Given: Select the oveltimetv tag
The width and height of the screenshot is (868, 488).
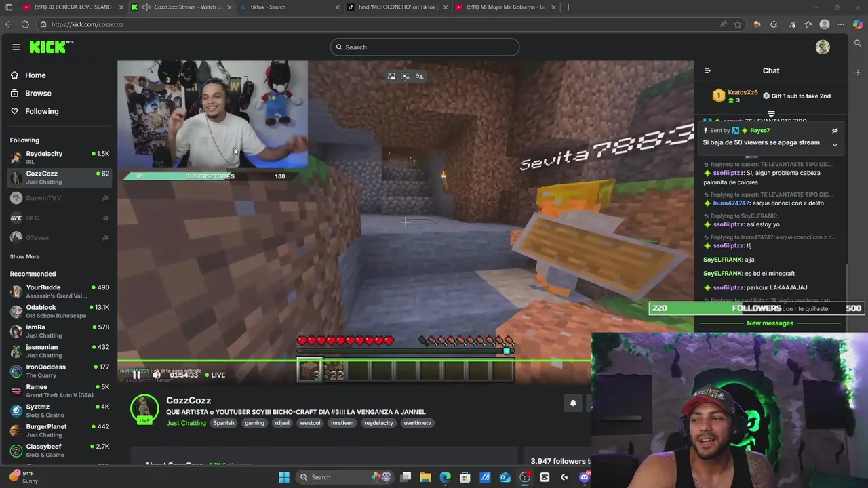Looking at the screenshot, I should point(417,423).
